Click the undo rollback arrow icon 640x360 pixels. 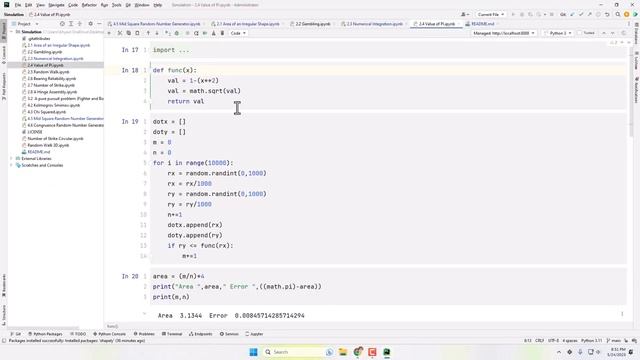(x=607, y=14)
